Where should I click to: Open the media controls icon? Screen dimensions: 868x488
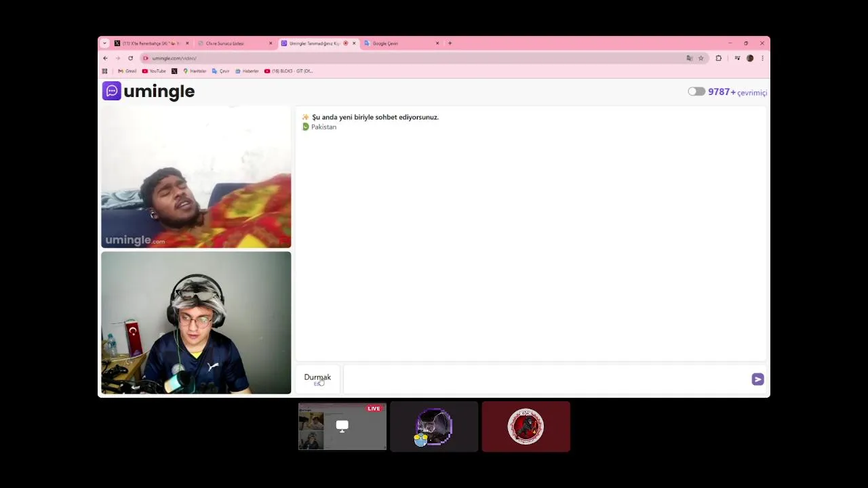point(737,58)
